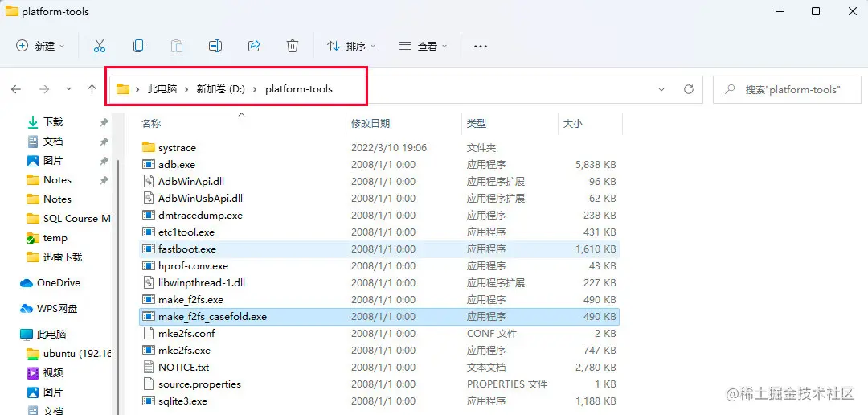Select the hprof-conv.exe file
This screenshot has height=415, width=868.
point(379,266)
